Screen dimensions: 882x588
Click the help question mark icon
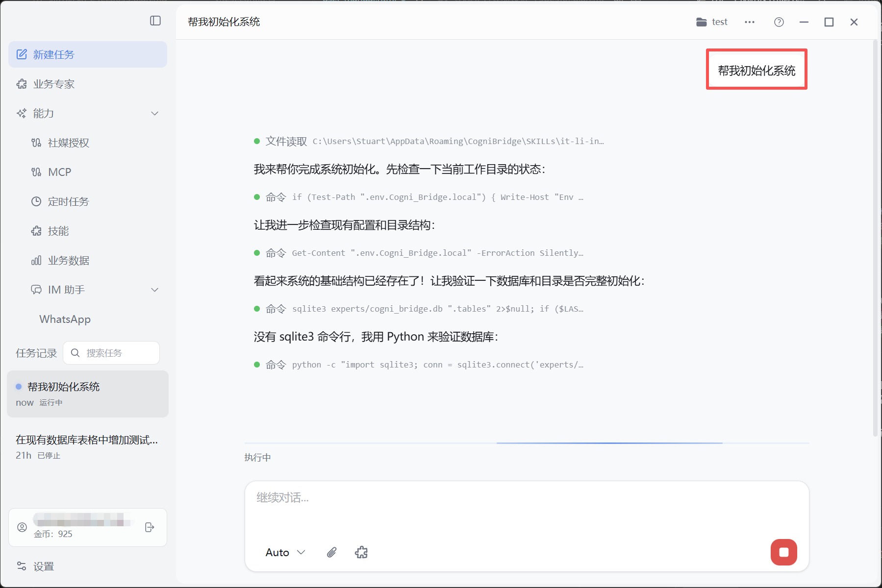(779, 22)
